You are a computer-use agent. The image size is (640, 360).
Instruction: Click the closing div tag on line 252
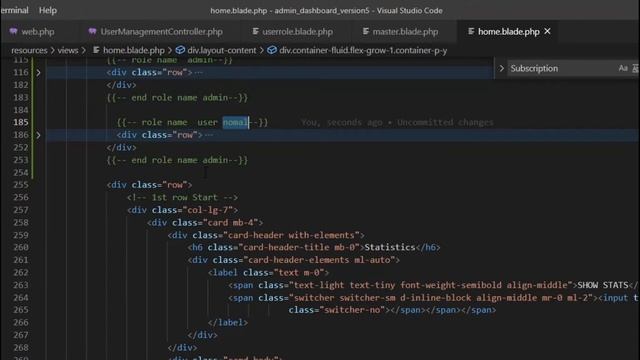(x=121, y=147)
